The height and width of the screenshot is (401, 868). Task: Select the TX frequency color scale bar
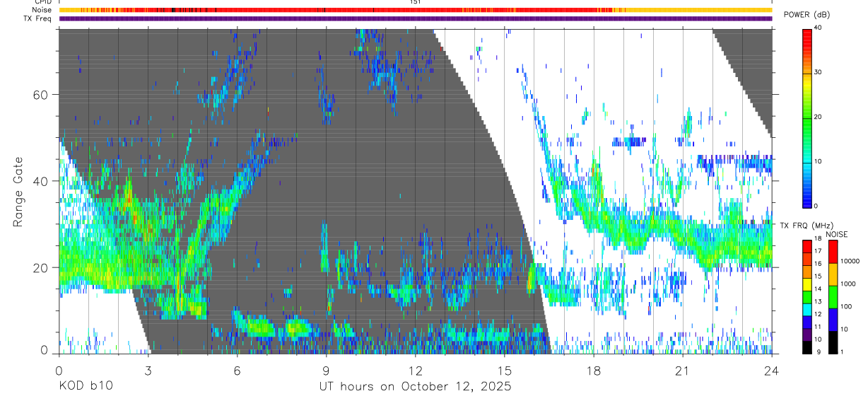coord(807,296)
